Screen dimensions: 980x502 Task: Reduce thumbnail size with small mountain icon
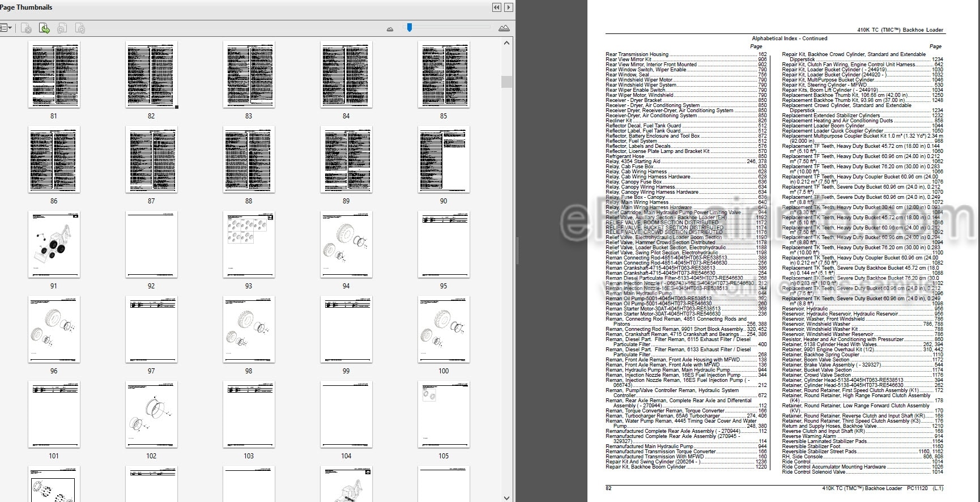(390, 29)
